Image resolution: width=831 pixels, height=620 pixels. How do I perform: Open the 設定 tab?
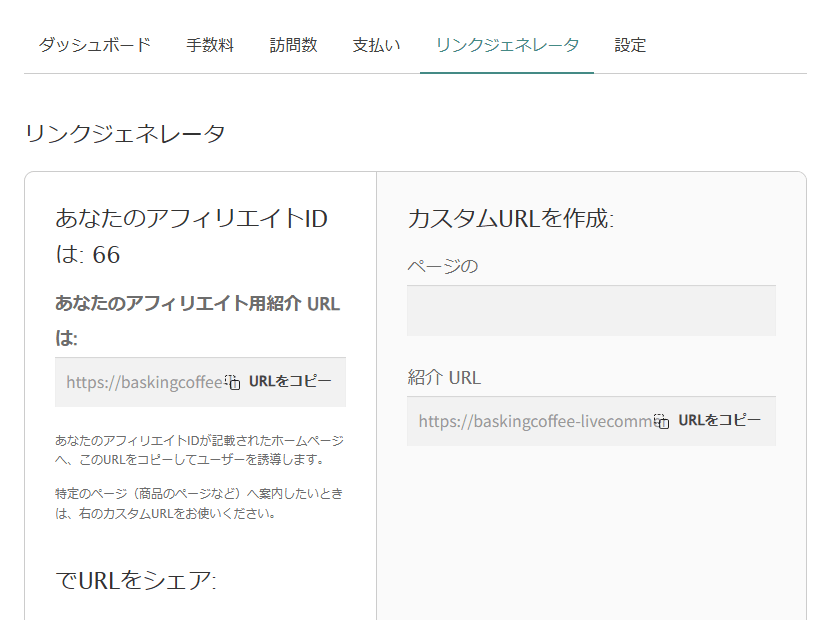(630, 46)
